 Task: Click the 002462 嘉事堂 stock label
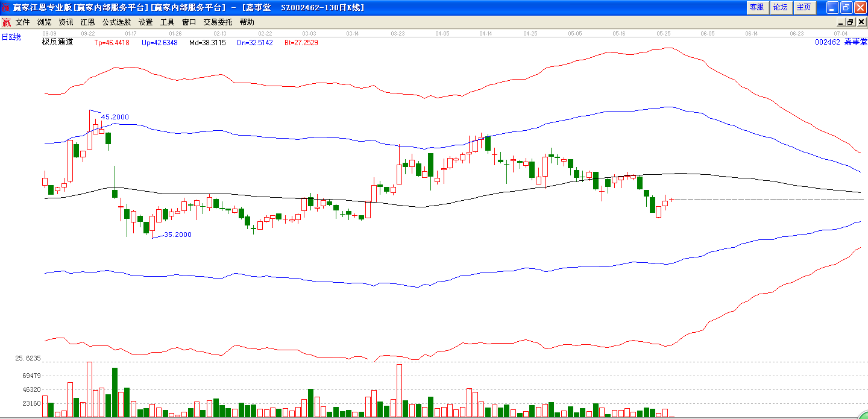841,42
